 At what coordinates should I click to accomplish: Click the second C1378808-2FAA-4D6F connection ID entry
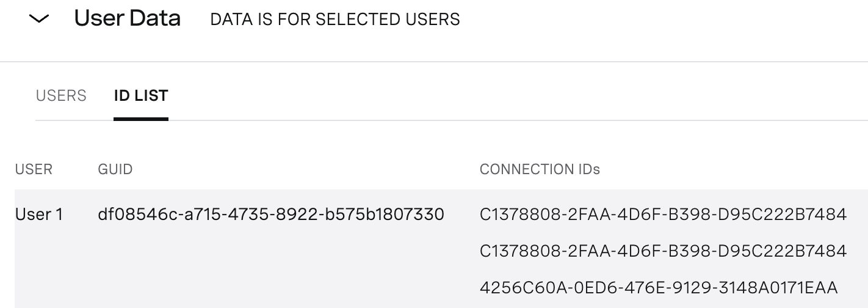[664, 251]
